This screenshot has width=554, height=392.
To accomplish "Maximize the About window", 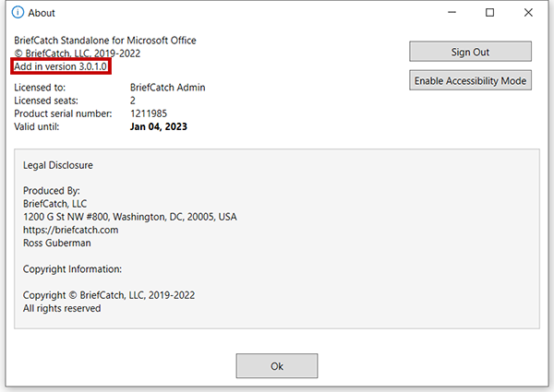I will 489,13.
